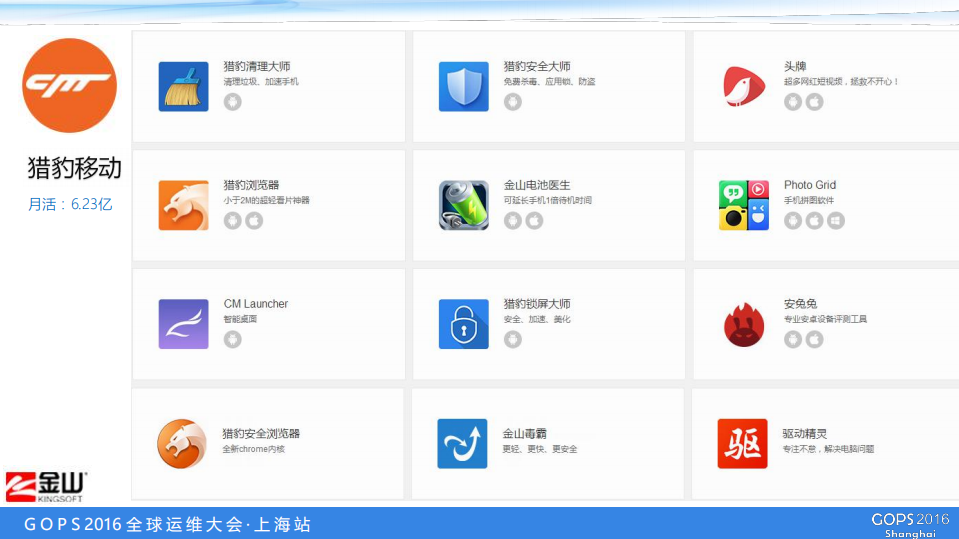This screenshot has height=539, width=959.
Task: Select the GOPS2016全球运维大会·上海站 footer text
Action: coord(168,524)
